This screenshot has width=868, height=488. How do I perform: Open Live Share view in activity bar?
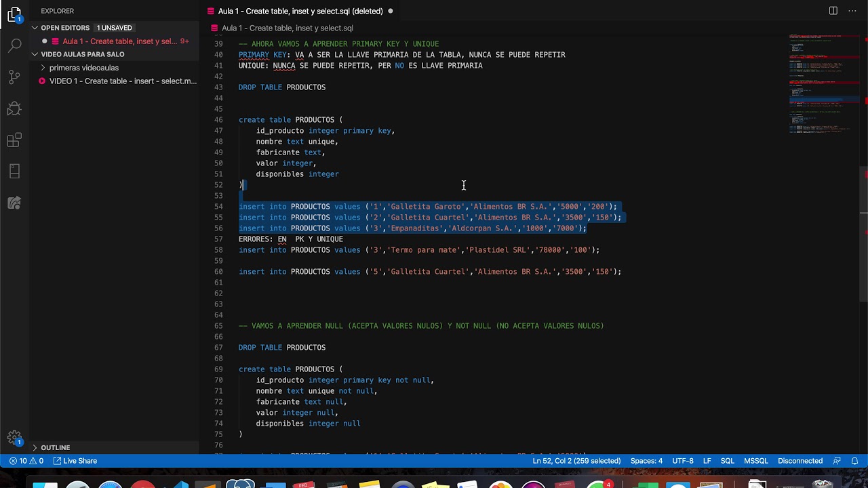point(14,203)
